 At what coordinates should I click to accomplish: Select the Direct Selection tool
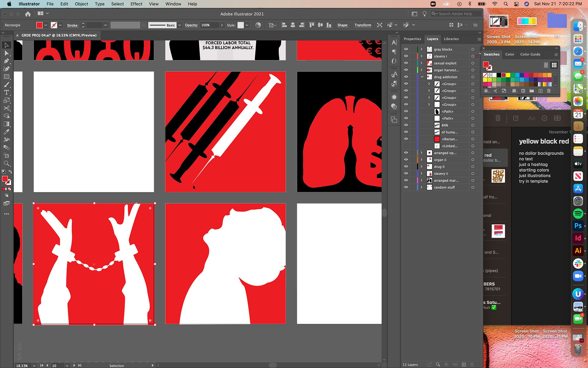(x=6, y=53)
